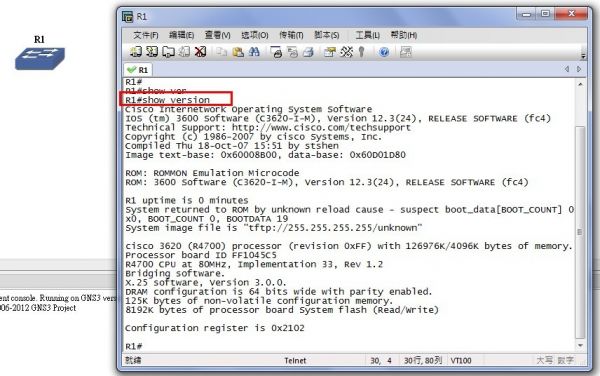This screenshot has width=600, height=376.
Task: Click the SecureFX icon at toolbar end
Action: [406, 52]
